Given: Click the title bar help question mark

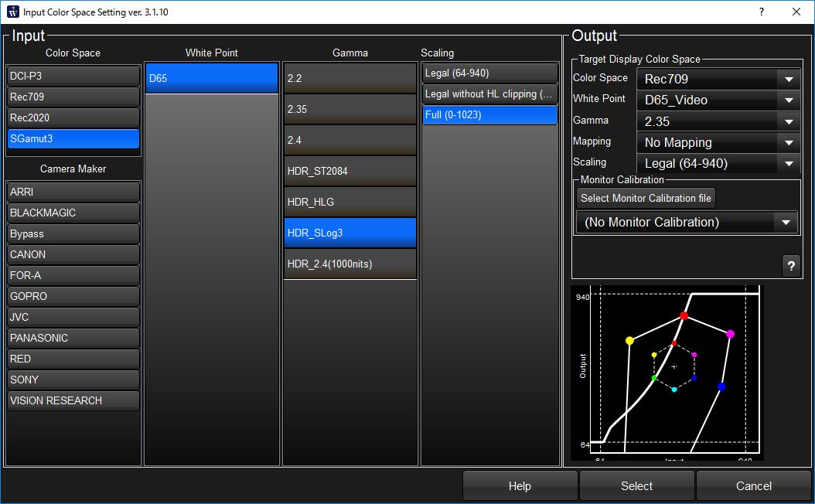Looking at the screenshot, I should tap(762, 12).
